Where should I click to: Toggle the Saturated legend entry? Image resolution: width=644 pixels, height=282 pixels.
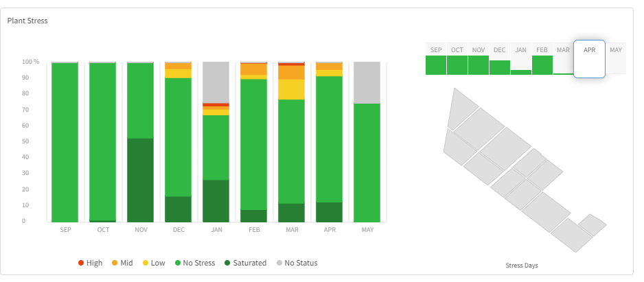(245, 263)
